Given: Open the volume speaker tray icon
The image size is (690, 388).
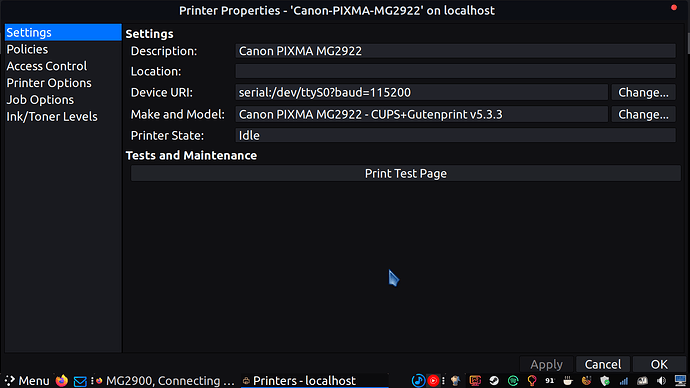Looking at the screenshot, I should click(661, 381).
